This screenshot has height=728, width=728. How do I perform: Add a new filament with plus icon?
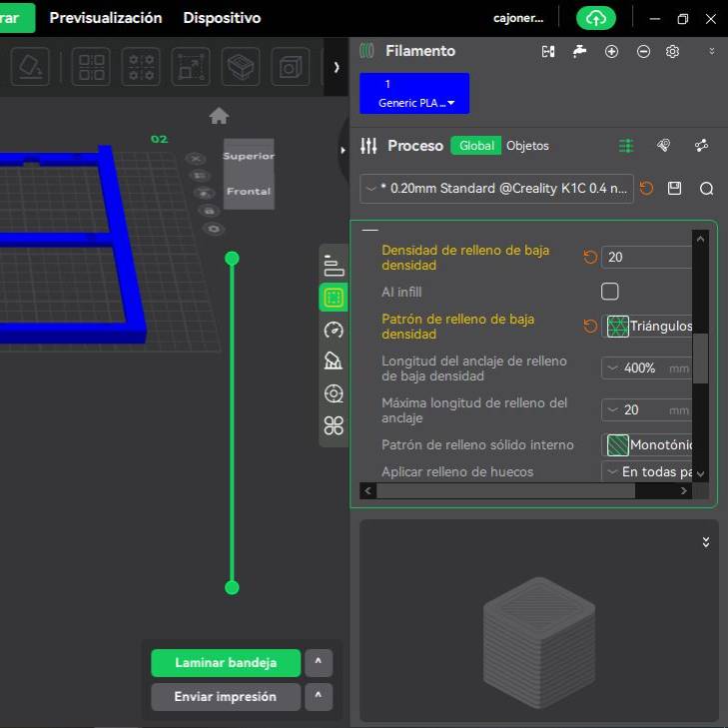coord(612,51)
